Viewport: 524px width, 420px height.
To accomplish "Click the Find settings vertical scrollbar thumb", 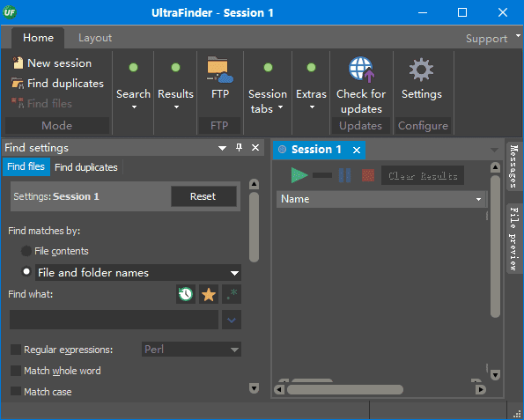I will click(255, 227).
